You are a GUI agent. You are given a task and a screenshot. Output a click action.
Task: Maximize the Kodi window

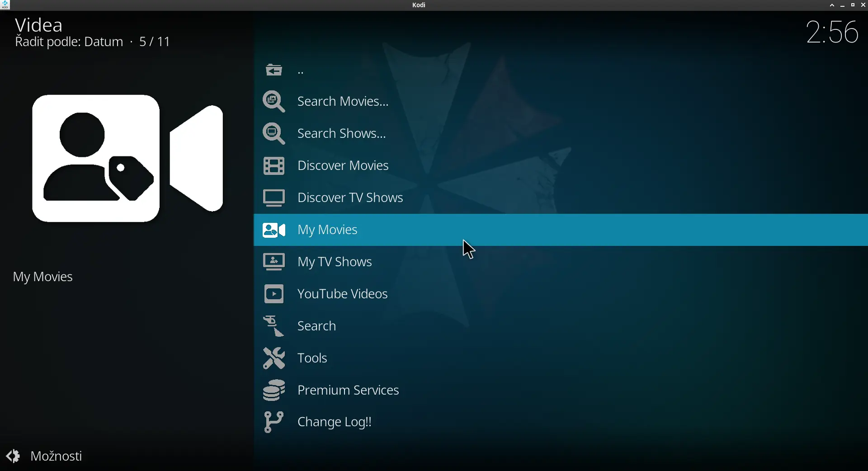pos(853,5)
